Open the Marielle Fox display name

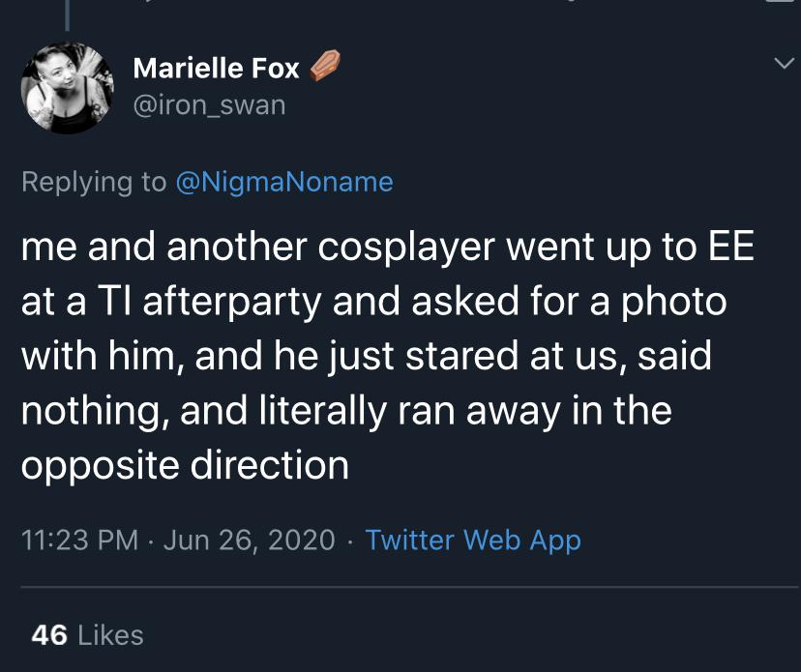pos(216,68)
